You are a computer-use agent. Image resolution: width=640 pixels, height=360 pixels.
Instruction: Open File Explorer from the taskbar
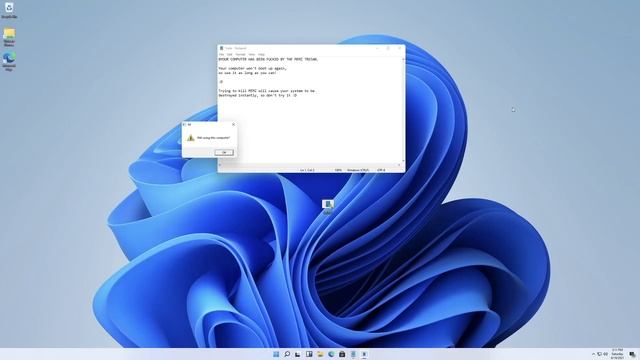(x=320, y=354)
